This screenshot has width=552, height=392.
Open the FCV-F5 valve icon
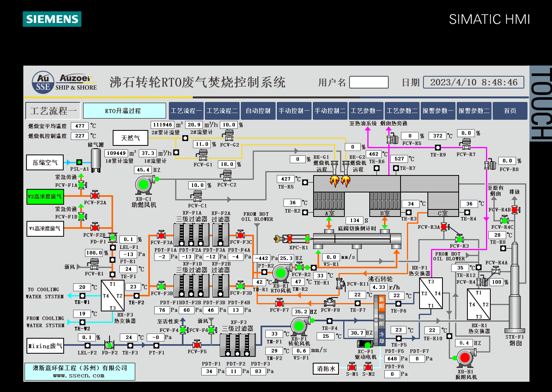pyautogui.click(x=197, y=344)
